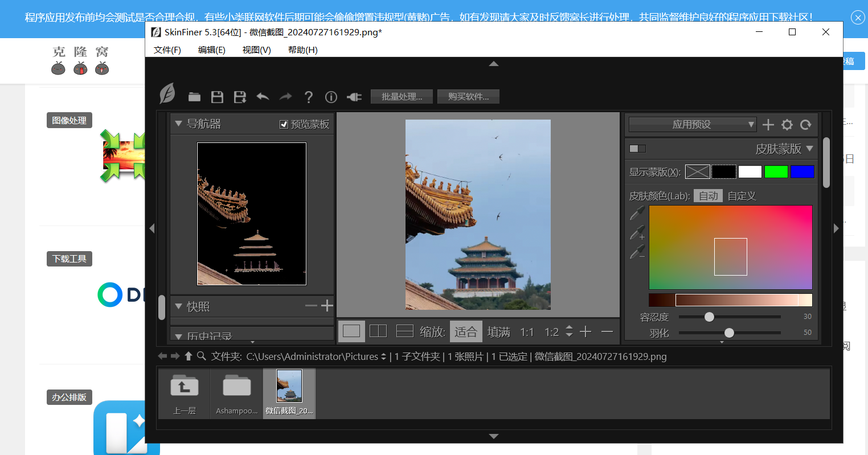Select the add-color eyedropper plus tool
The image size is (868, 455).
tap(637, 232)
